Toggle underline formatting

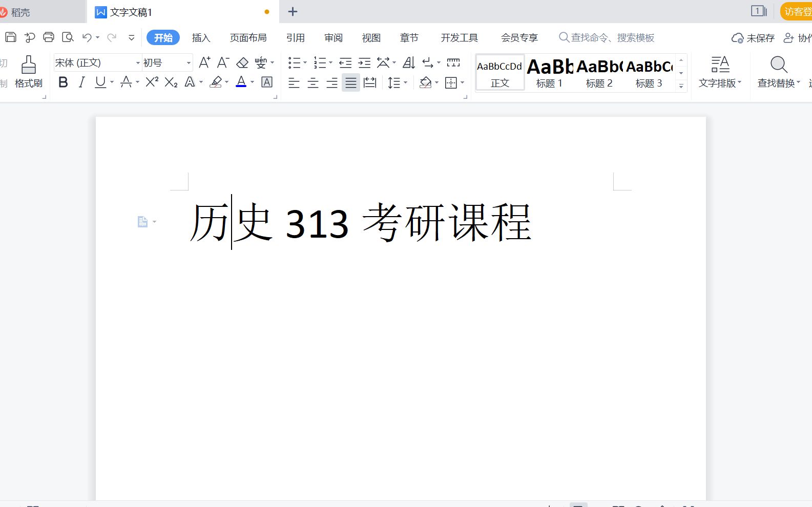[x=100, y=82]
